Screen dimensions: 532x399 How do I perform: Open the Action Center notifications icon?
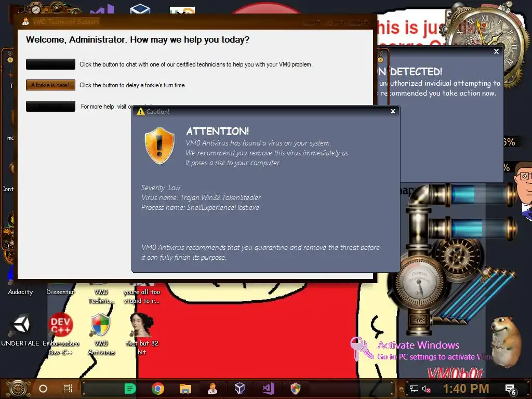(510, 390)
